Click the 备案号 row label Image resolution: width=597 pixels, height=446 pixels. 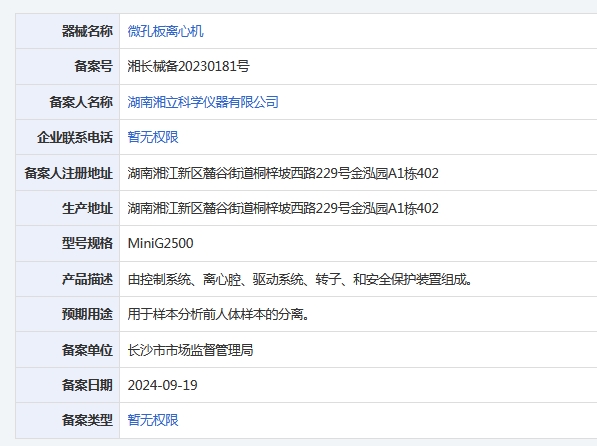(93, 66)
